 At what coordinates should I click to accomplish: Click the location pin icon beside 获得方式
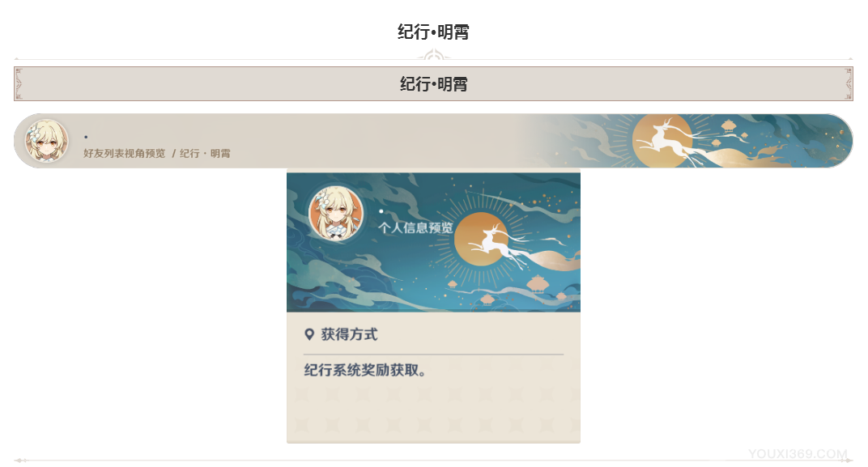tap(309, 334)
